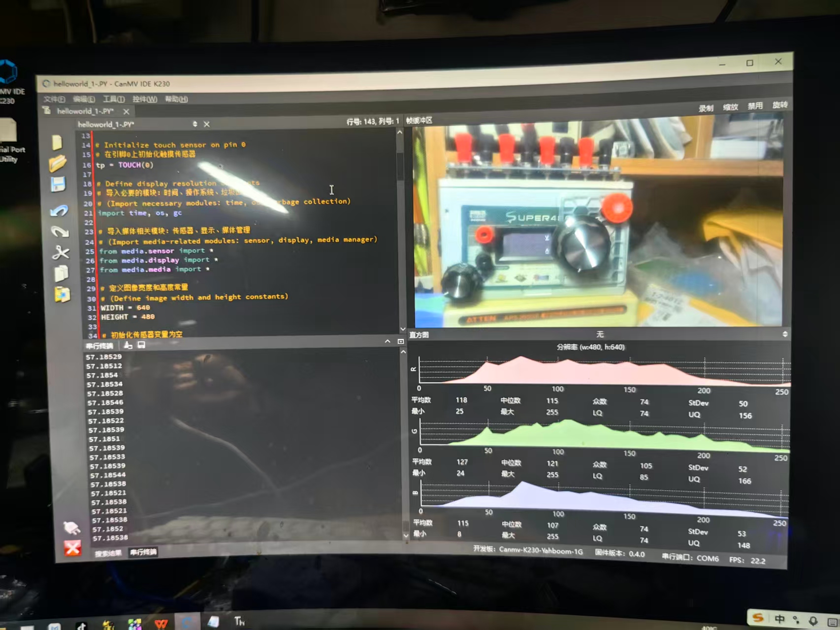Click code line HEIGHT = 480
This screenshot has width=840, height=630.
coord(128,317)
